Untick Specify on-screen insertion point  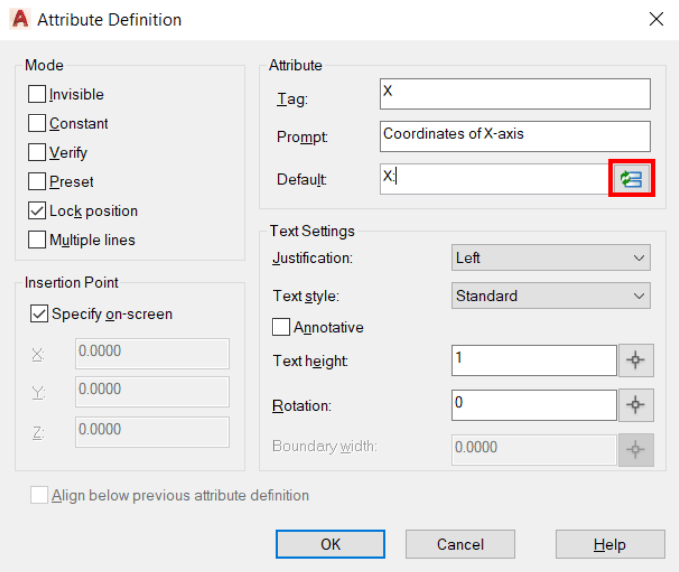point(39,313)
